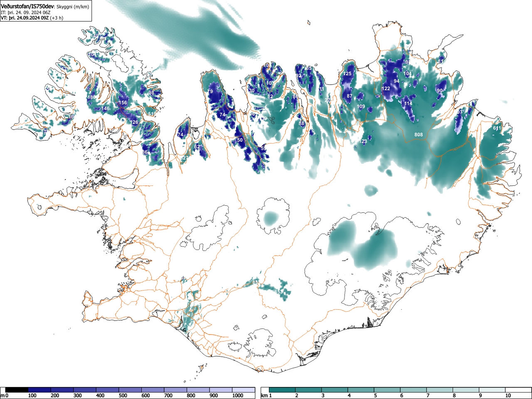532x399 pixels.
Task: Click the visibility value '125' in the north
Action: pos(347,74)
